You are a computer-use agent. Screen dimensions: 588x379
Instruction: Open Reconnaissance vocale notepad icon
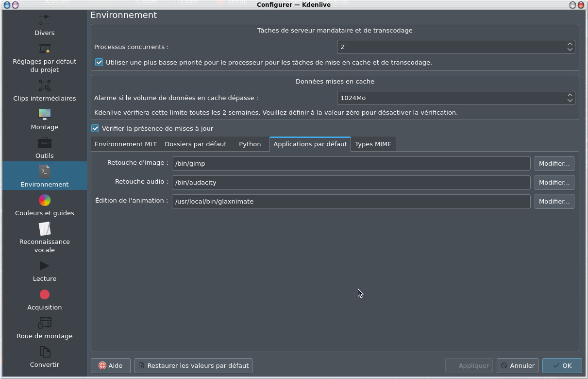45,229
